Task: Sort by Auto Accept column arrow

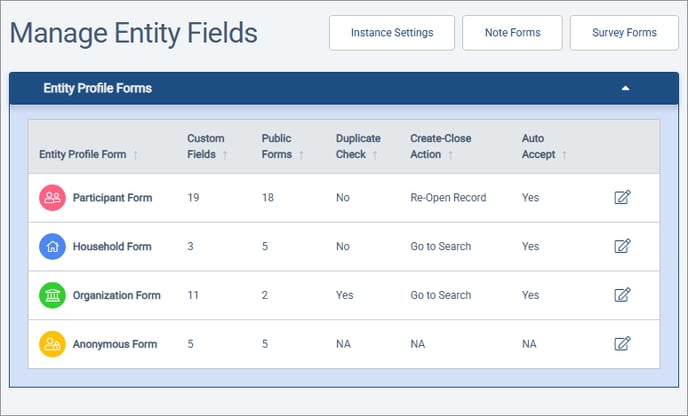Action: point(564,155)
